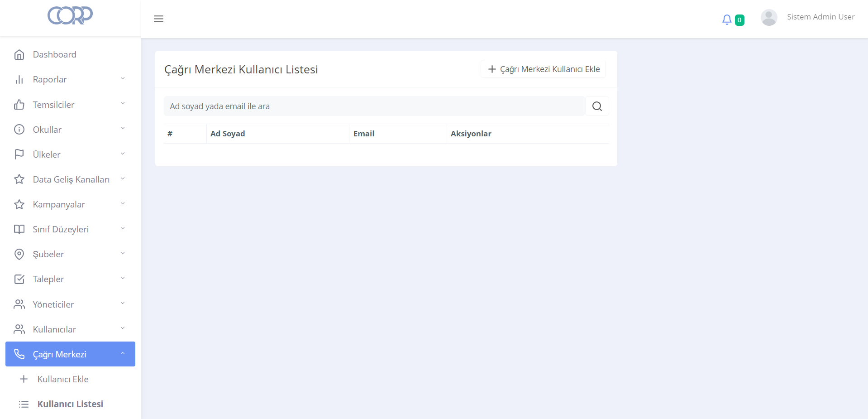The image size is (868, 419).
Task: Click the Talepler check-square icon
Action: tap(19, 279)
